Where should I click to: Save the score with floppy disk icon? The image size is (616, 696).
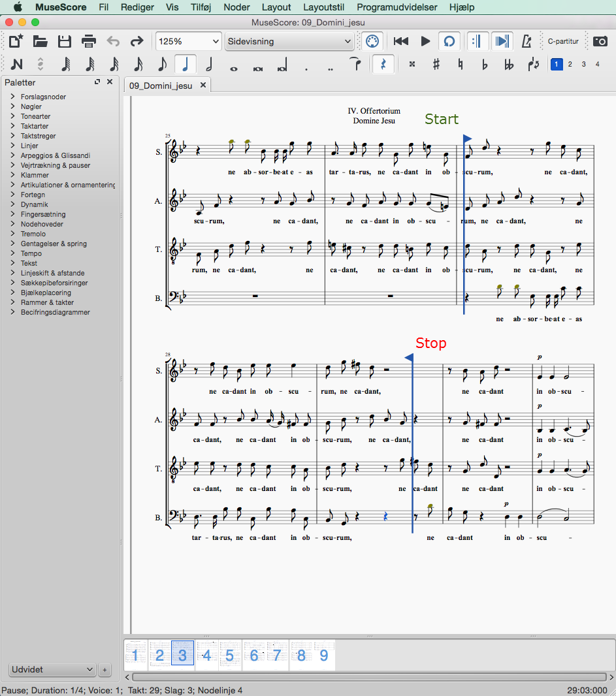click(65, 41)
